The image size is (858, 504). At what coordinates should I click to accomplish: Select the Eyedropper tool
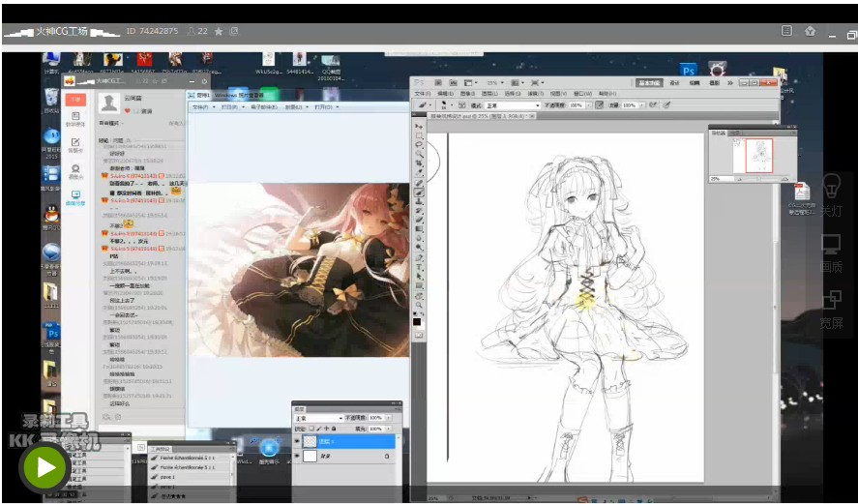(420, 171)
